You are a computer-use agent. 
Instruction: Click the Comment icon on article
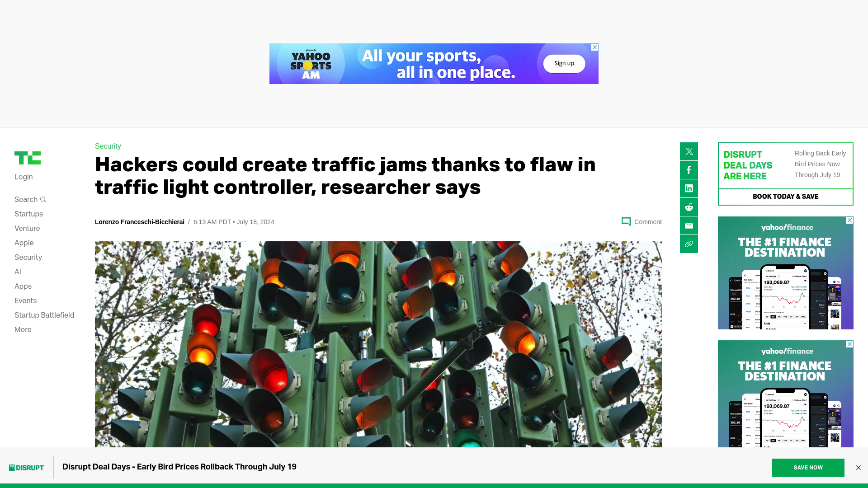625,221
